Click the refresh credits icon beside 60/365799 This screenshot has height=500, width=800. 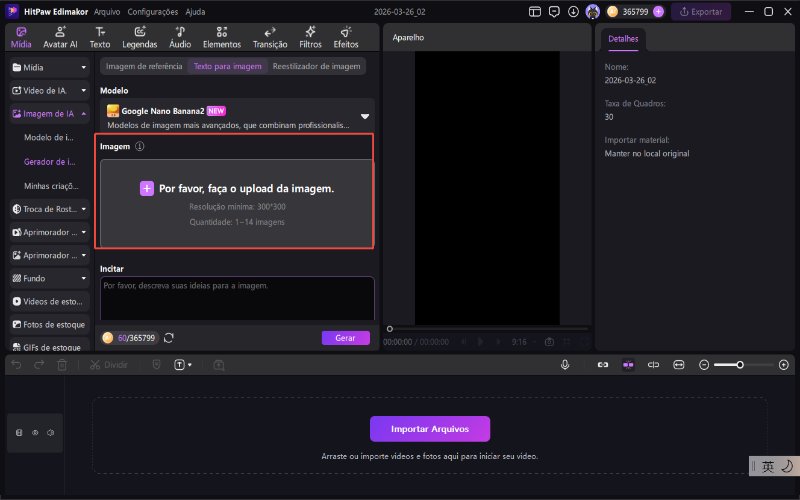pos(169,338)
